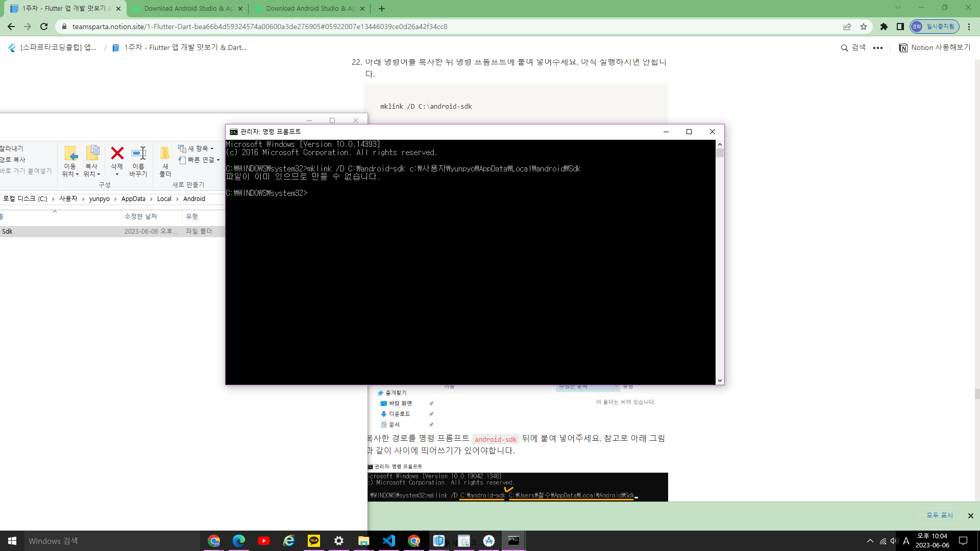Click the 1주차 - Flutter Notion breadcrumb link
Viewport: 980px width, 551px height.
[180, 47]
